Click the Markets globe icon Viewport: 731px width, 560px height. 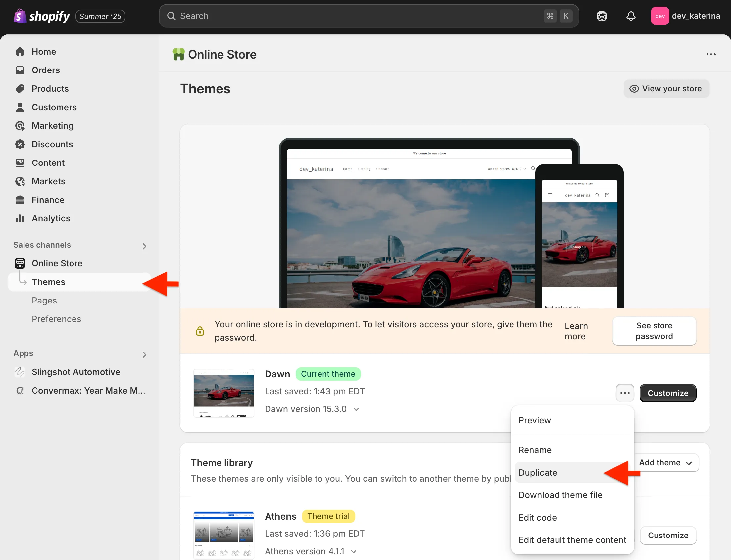20,181
